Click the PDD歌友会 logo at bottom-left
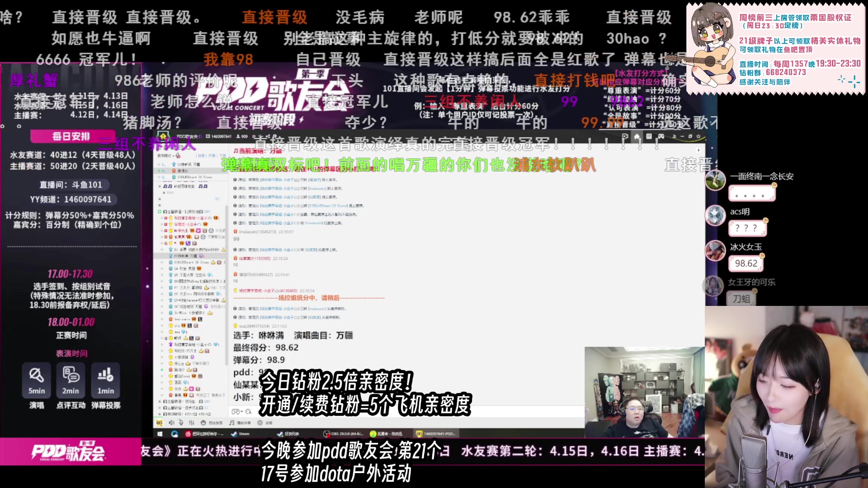 click(x=68, y=452)
